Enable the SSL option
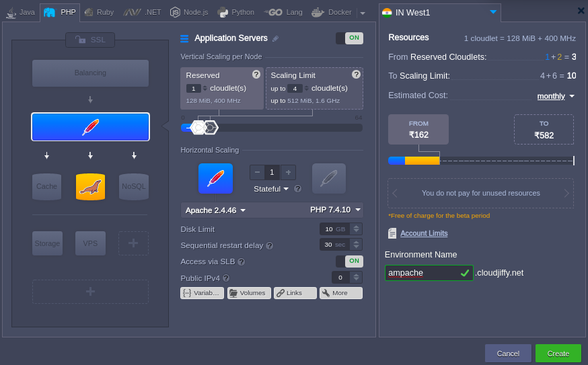 pos(90,40)
